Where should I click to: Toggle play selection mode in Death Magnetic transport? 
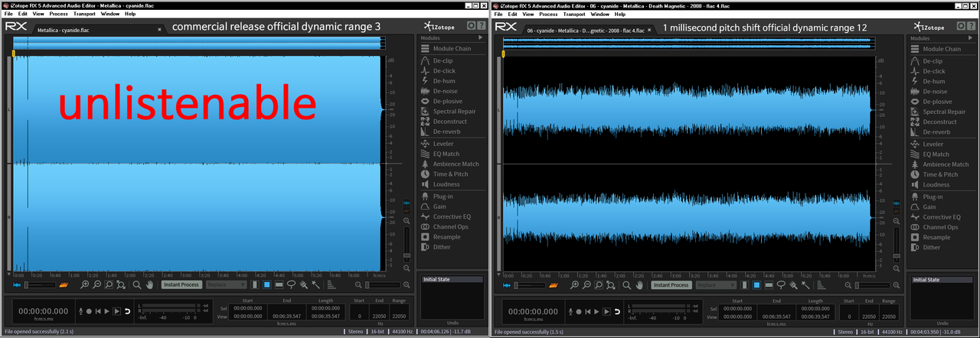click(x=606, y=311)
